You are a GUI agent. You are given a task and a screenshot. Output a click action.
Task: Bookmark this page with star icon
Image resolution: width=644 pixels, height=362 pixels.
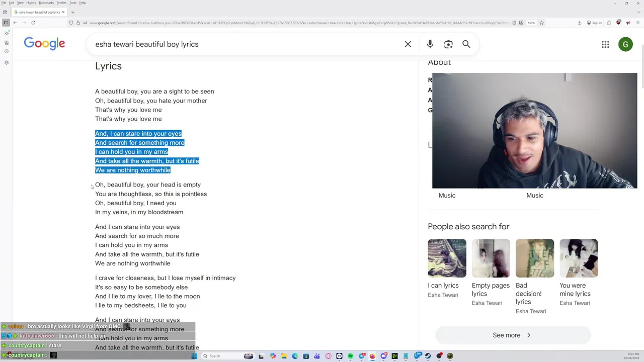tap(541, 23)
